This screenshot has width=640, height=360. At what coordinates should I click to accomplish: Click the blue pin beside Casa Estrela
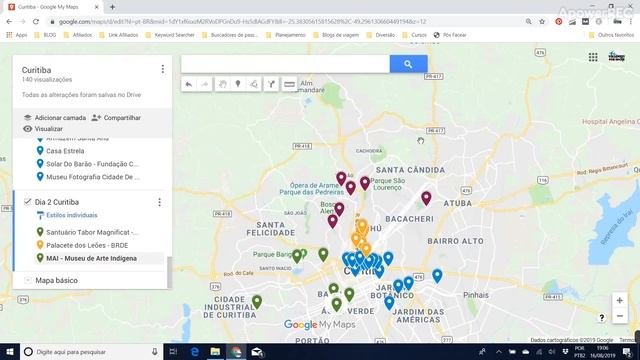click(x=40, y=150)
